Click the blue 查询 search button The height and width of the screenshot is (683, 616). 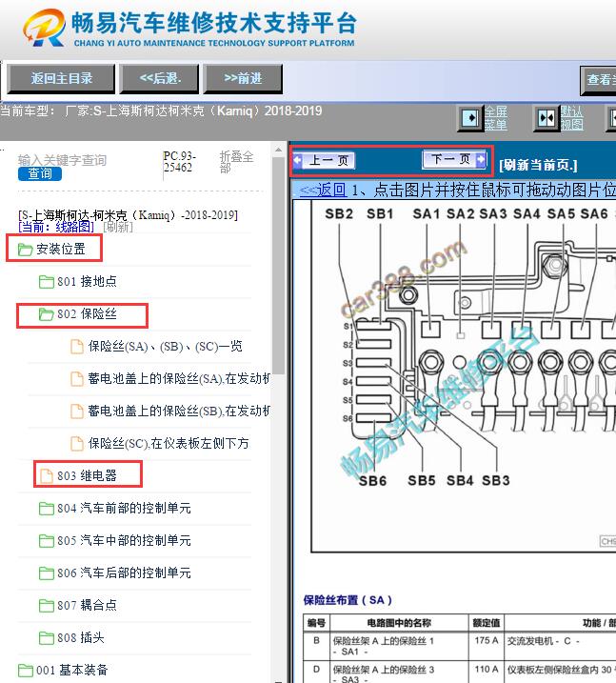click(x=40, y=173)
